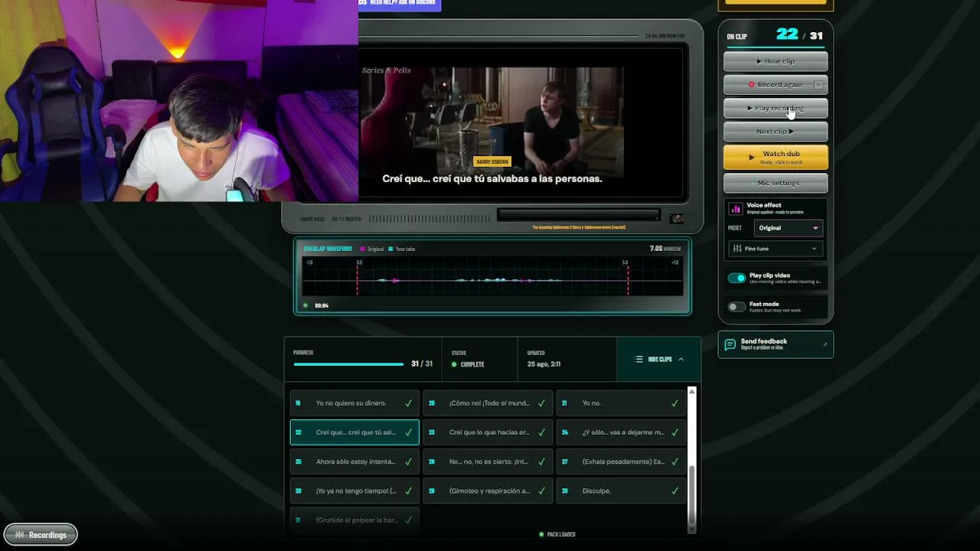Screen dimensions: 980x551
Task: Click the Harry Osborn character label
Action: tap(492, 162)
